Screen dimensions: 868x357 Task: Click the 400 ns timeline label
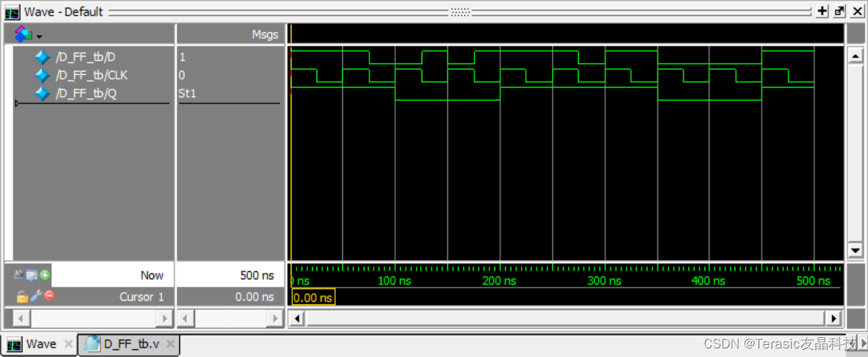[x=709, y=281]
